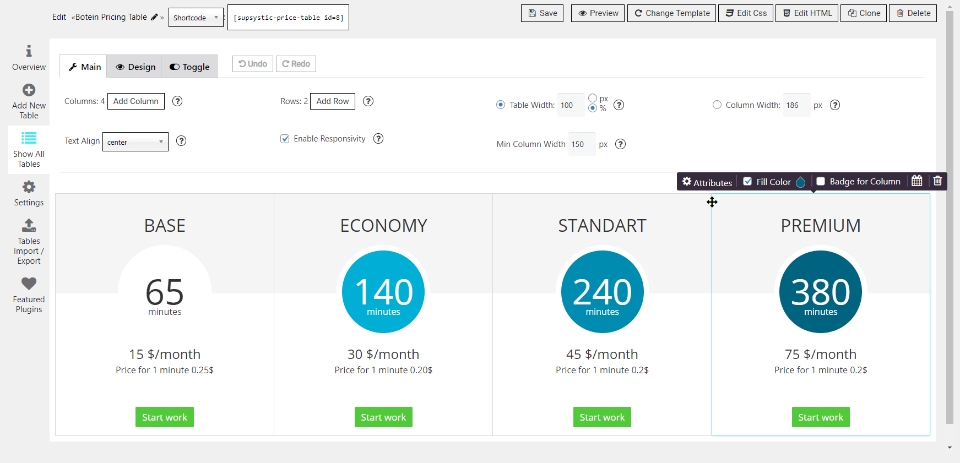Select the px unit for table width
This screenshot has height=463, width=960.
594,98
